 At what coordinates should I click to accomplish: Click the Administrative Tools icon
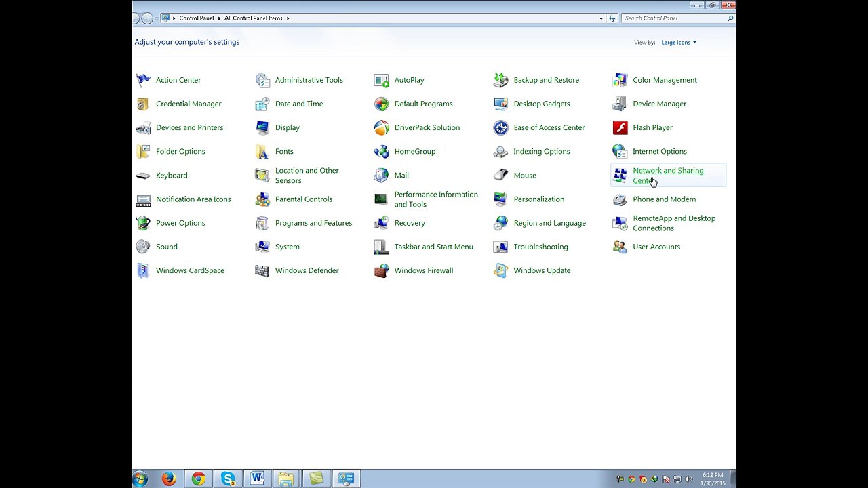tap(262, 80)
